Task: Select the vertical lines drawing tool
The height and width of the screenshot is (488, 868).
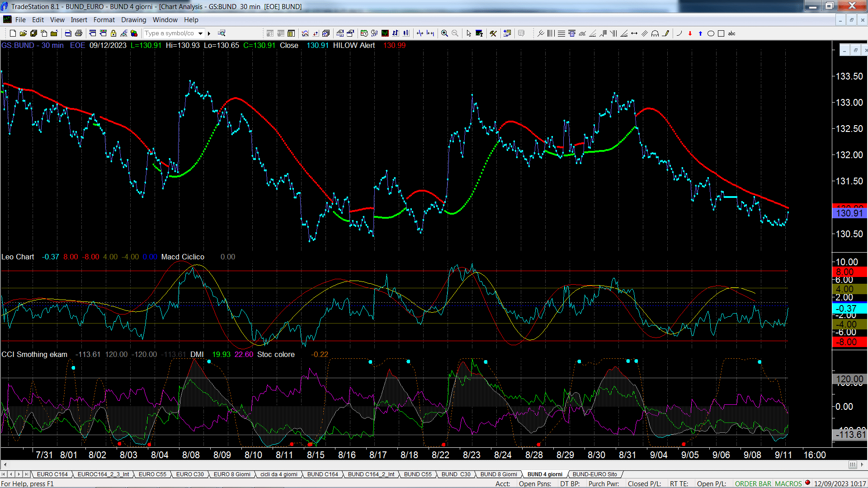Action: click(x=551, y=33)
